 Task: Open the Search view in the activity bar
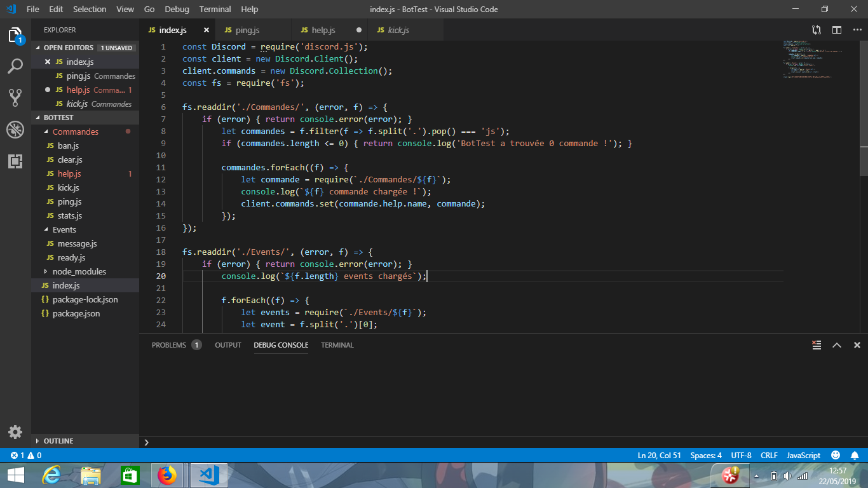(x=15, y=66)
